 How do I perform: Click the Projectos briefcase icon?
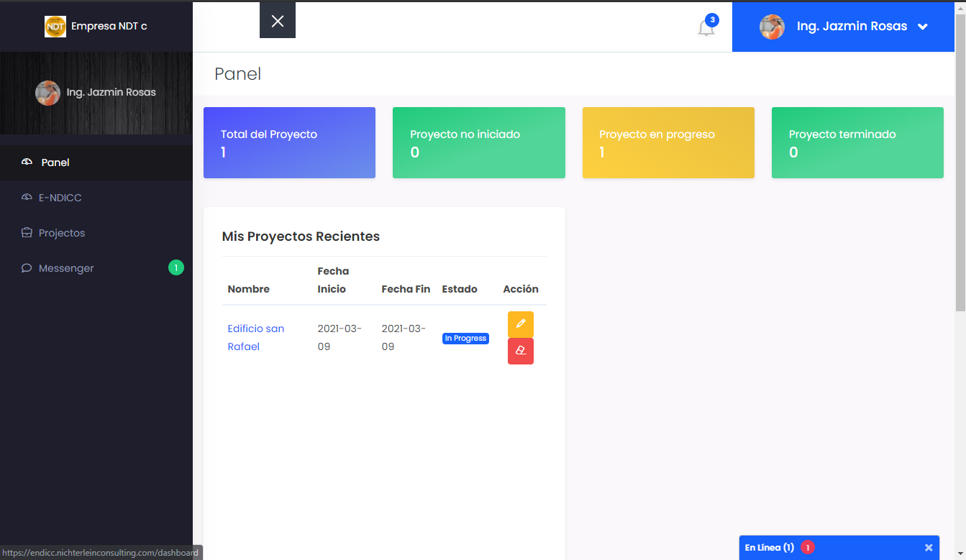point(27,233)
